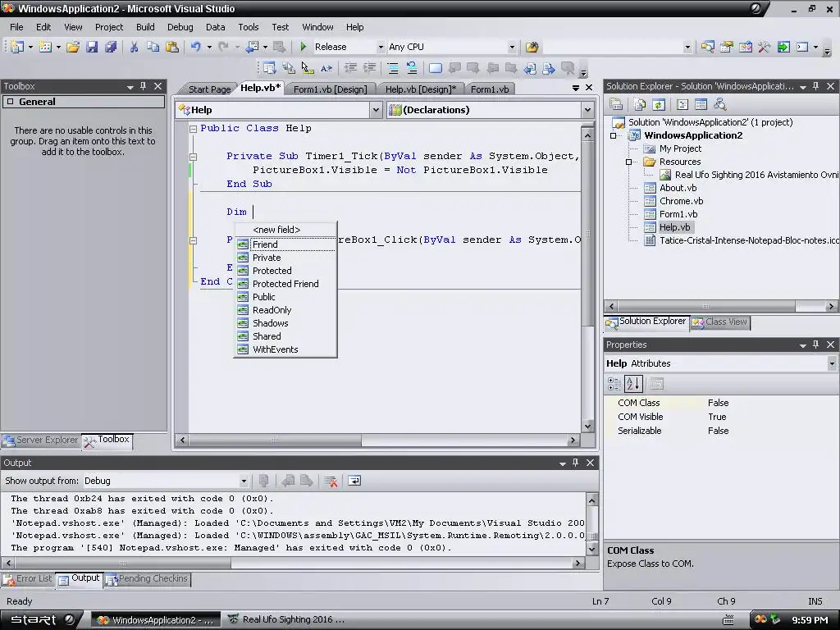Toggle a bookmark with the blue rectangle icon
The width and height of the screenshot is (840, 630).
tap(436, 68)
